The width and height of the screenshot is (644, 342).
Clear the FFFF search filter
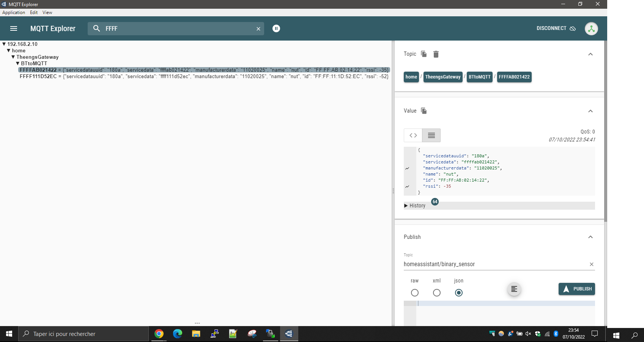pyautogui.click(x=258, y=29)
